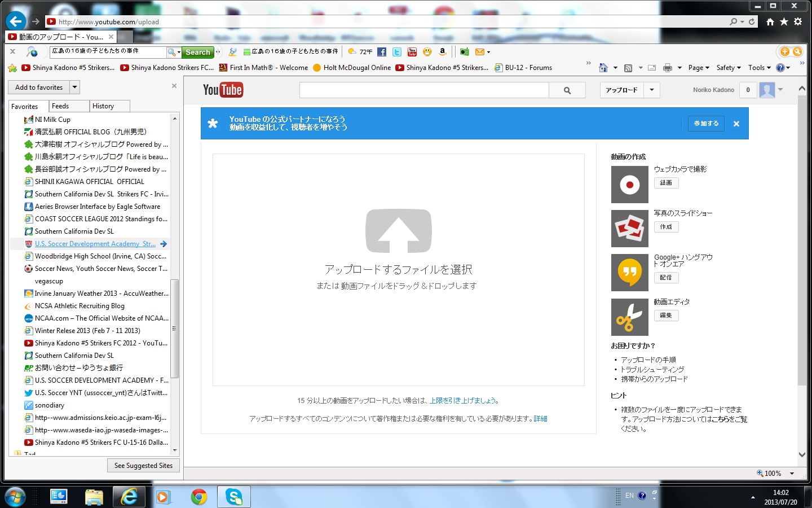Close the YouTube partner blue banner
Image resolution: width=812 pixels, height=508 pixels.
tap(736, 124)
